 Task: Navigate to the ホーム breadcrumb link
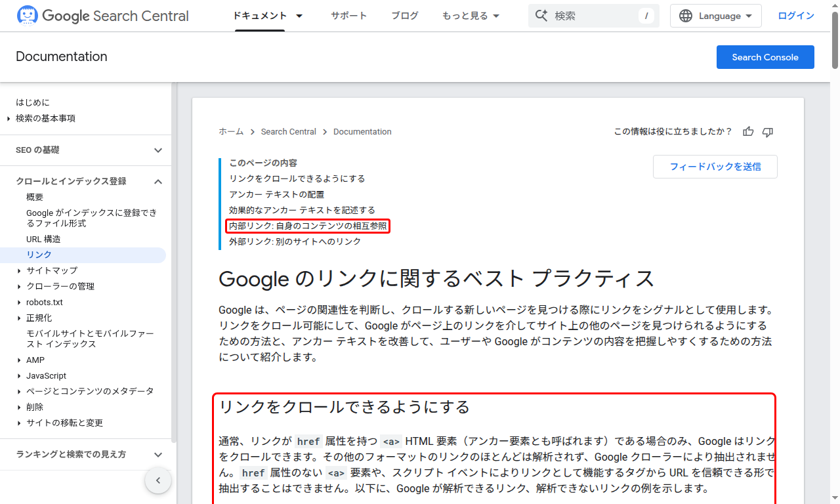231,131
